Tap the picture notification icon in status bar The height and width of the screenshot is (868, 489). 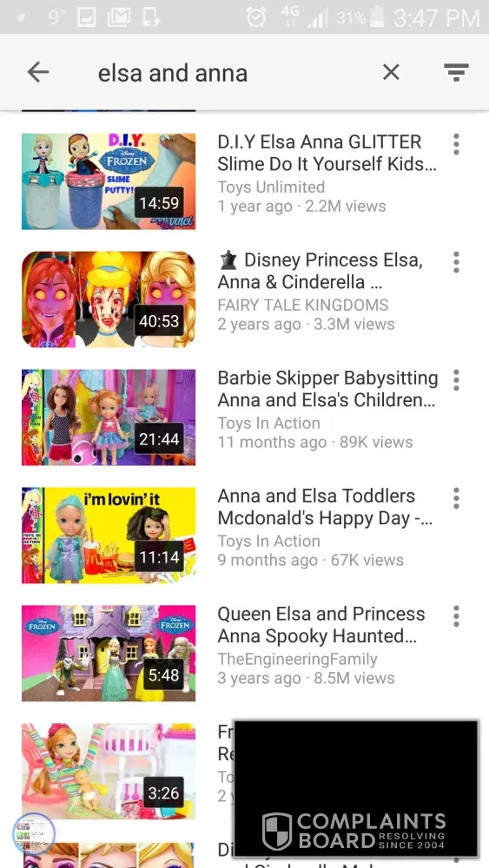click(x=86, y=17)
